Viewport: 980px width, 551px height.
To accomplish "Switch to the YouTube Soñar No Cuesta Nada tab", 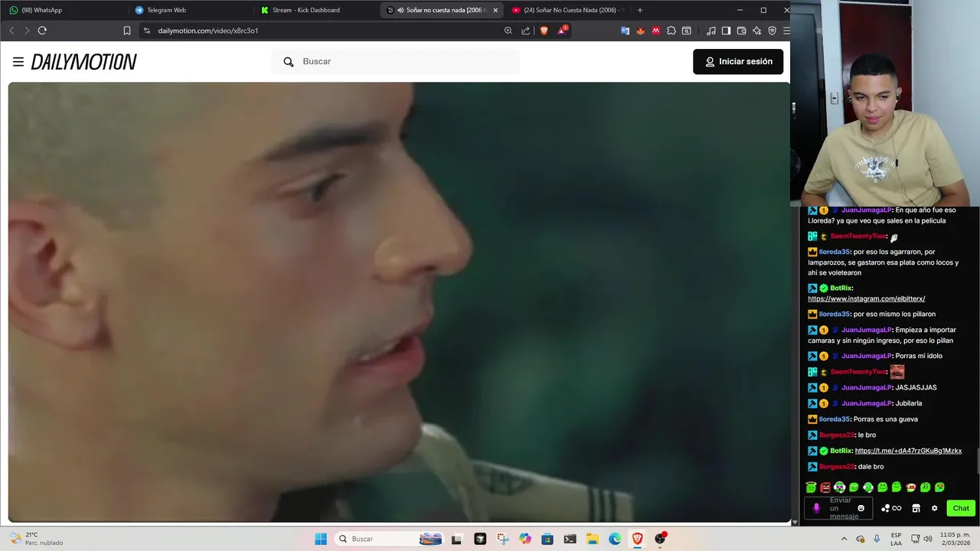I will (x=567, y=10).
